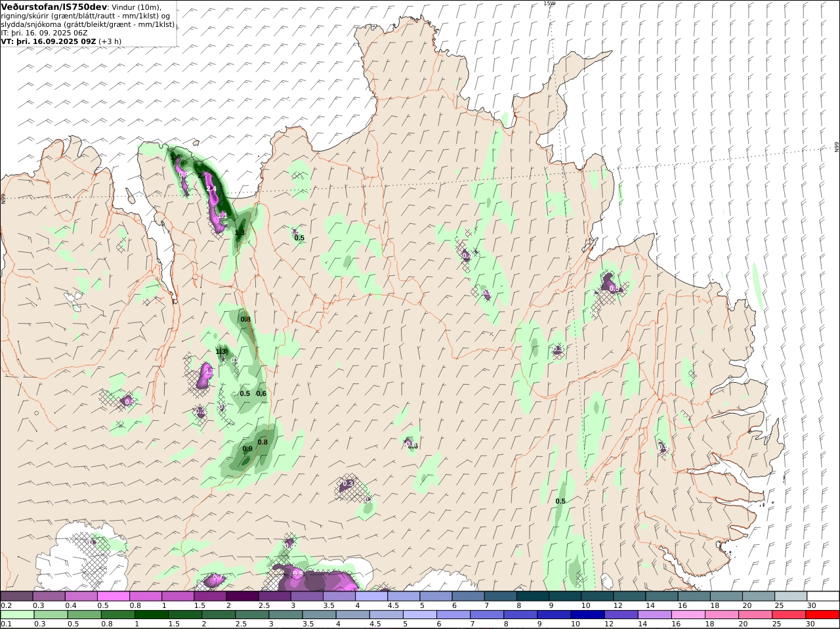Choose the 4–4.5 blue-gray lower legend swatch
Screen dimensions: 840x629
point(352,615)
